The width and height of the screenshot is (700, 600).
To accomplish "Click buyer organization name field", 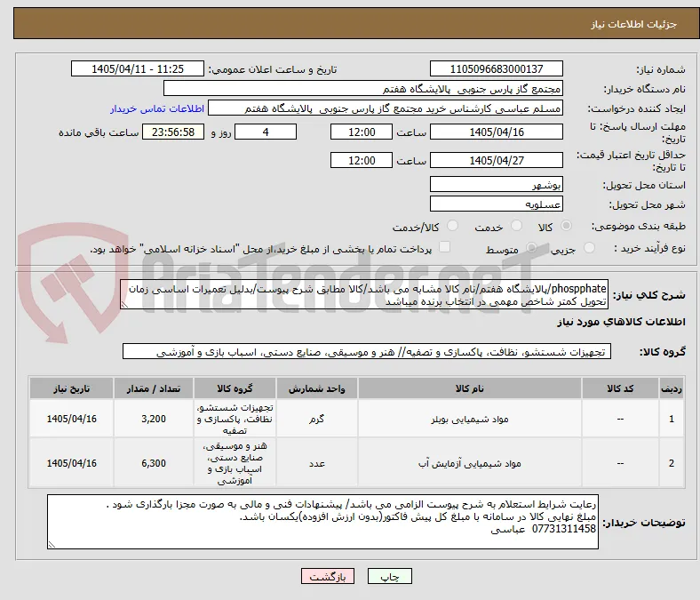I will coord(363,89).
